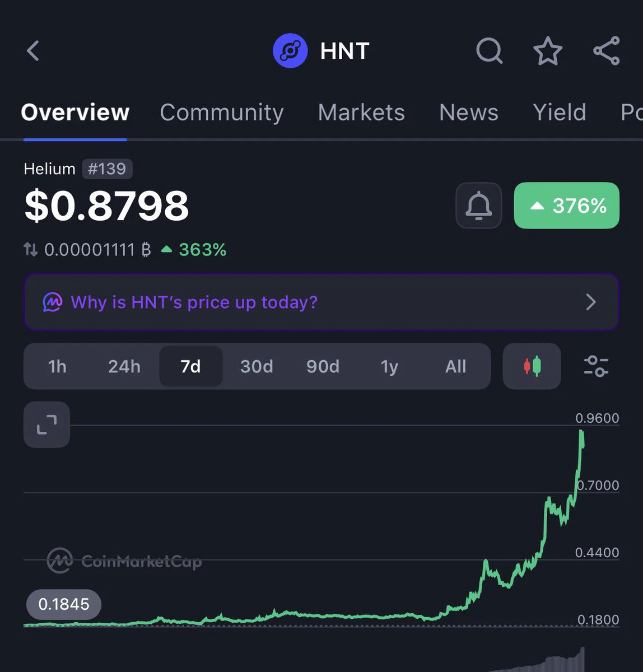Swap HNT/BTC price direction arrows icon
This screenshot has height=672, width=643.
[31, 249]
